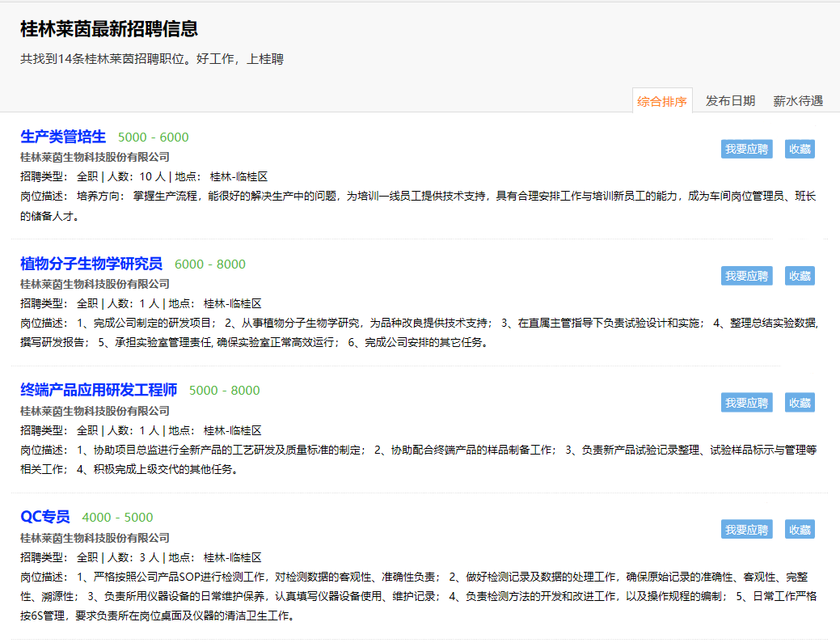Click 收藏 for the QC专员 job

pyautogui.click(x=800, y=530)
